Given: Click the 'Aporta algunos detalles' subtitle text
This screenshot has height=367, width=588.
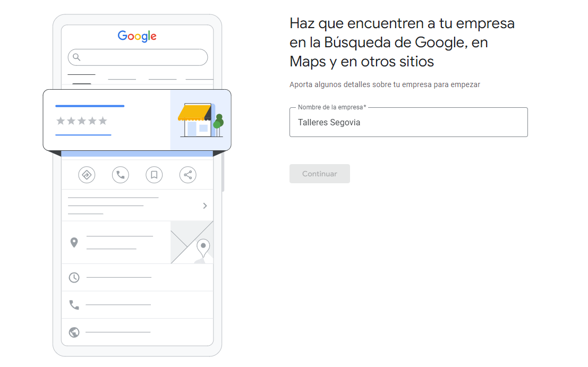Looking at the screenshot, I should (385, 84).
